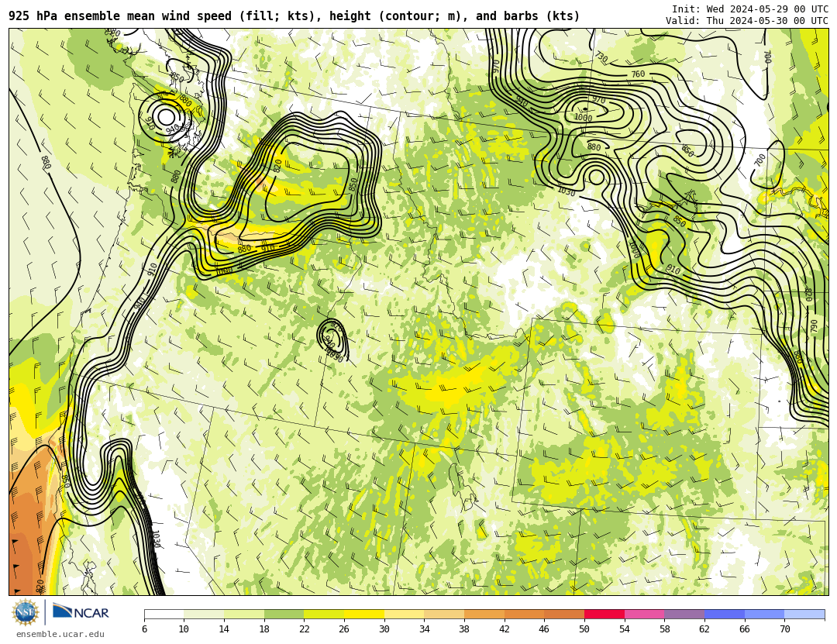Viewport: 837px width, 644px height.
Task: Select the Init: Wed 2024-05-29 00 UTC text
Action: pyautogui.click(x=750, y=9)
